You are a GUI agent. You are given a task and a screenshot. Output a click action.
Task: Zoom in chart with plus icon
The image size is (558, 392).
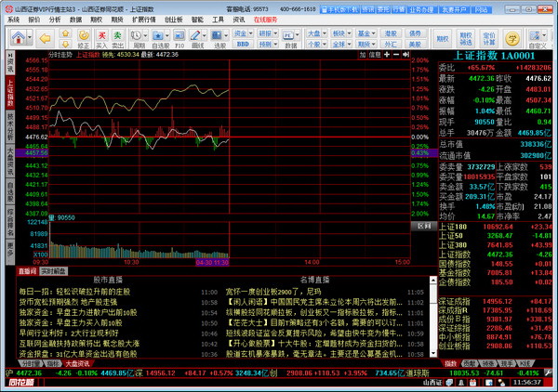tap(387, 55)
